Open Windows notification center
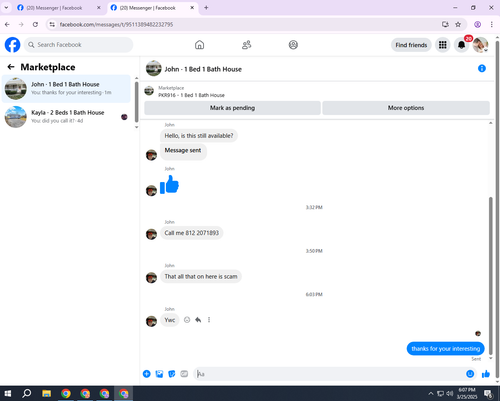 (488, 394)
